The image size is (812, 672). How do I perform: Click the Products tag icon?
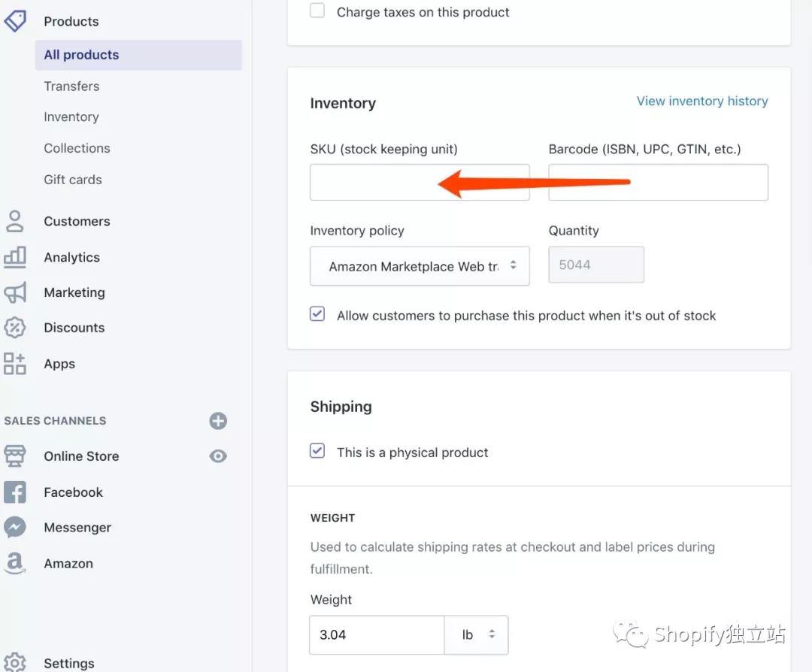[x=15, y=20]
